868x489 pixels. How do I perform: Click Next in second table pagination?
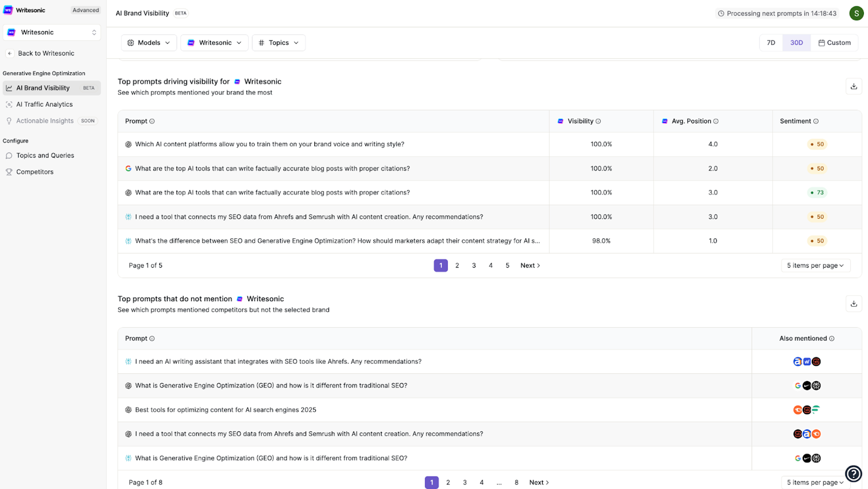(539, 483)
